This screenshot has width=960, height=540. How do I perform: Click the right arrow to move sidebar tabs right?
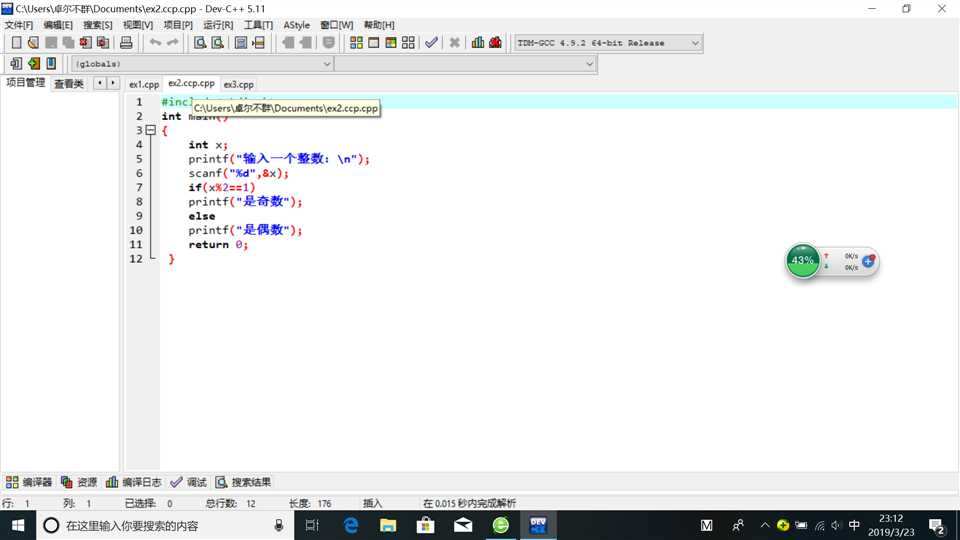[113, 83]
